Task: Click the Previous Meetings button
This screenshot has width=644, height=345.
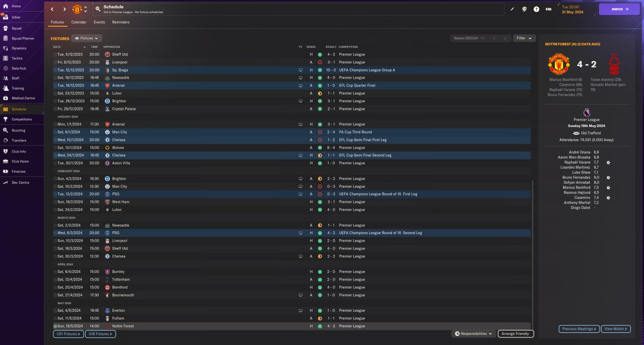Action: [x=579, y=329]
